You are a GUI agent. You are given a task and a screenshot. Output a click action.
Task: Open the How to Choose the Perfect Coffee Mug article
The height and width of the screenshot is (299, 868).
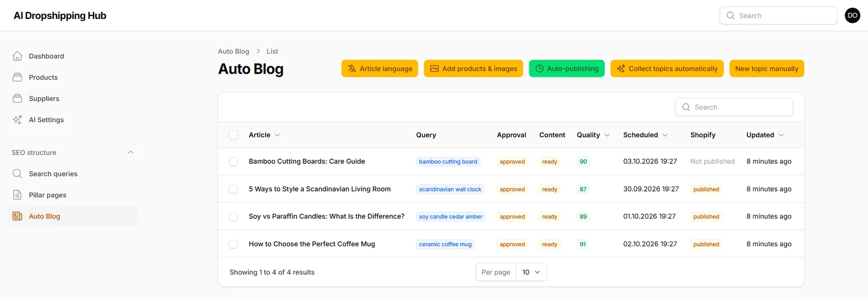tap(312, 244)
